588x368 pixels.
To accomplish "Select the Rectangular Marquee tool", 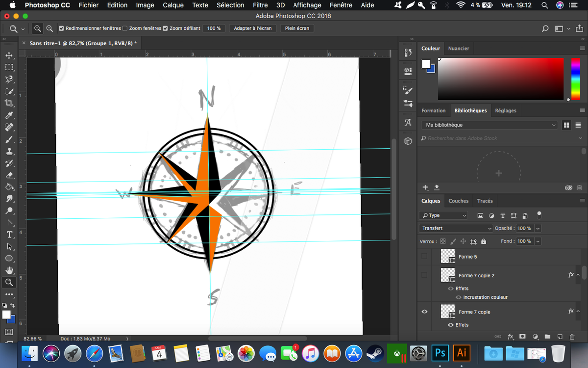I will [x=9, y=67].
